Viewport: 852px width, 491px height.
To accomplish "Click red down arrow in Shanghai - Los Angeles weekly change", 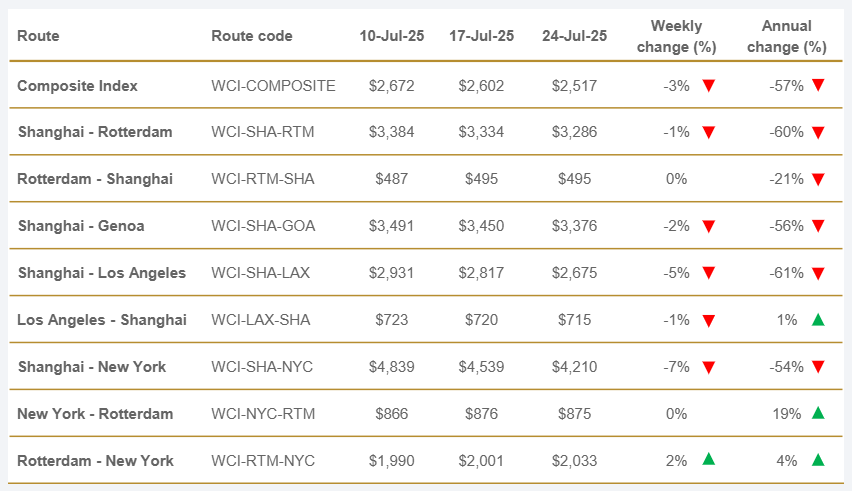I will tap(708, 273).
